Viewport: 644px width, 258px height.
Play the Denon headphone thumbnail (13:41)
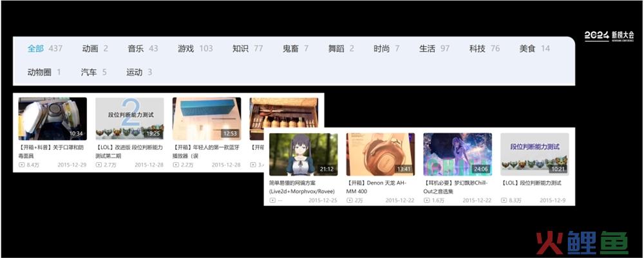[x=381, y=154]
